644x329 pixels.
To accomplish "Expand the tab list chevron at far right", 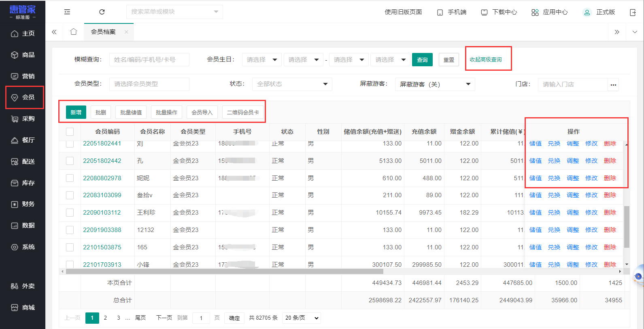I will click(x=634, y=32).
